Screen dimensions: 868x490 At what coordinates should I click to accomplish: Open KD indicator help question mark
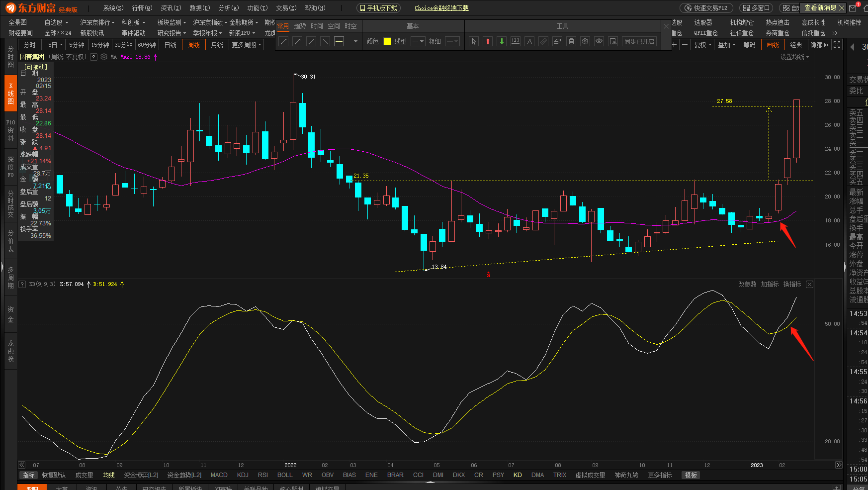[22, 284]
